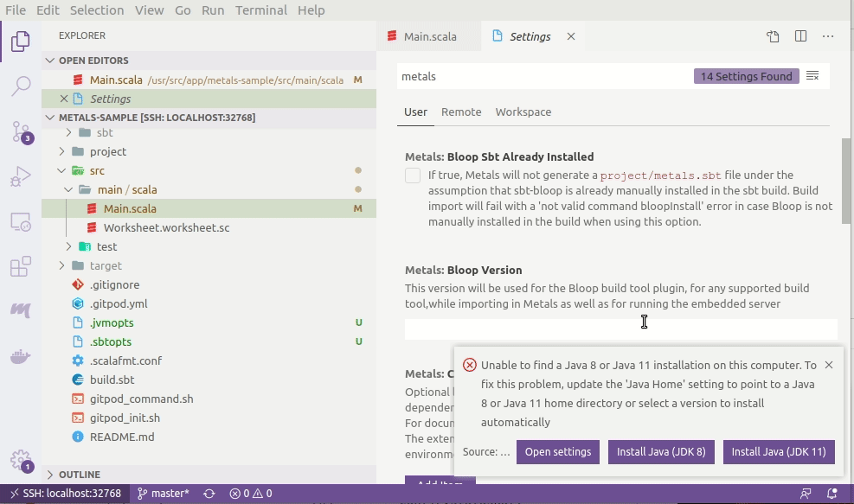Close Settings in Open Editors list

point(64,99)
